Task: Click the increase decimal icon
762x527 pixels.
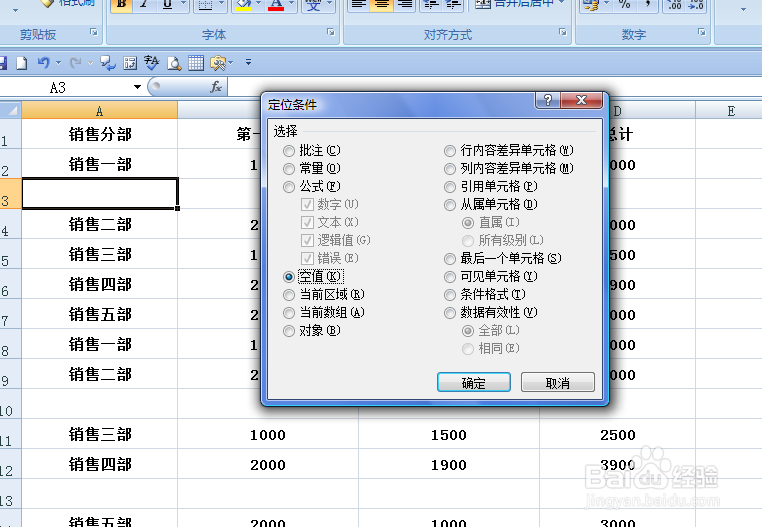Action: coord(675,5)
